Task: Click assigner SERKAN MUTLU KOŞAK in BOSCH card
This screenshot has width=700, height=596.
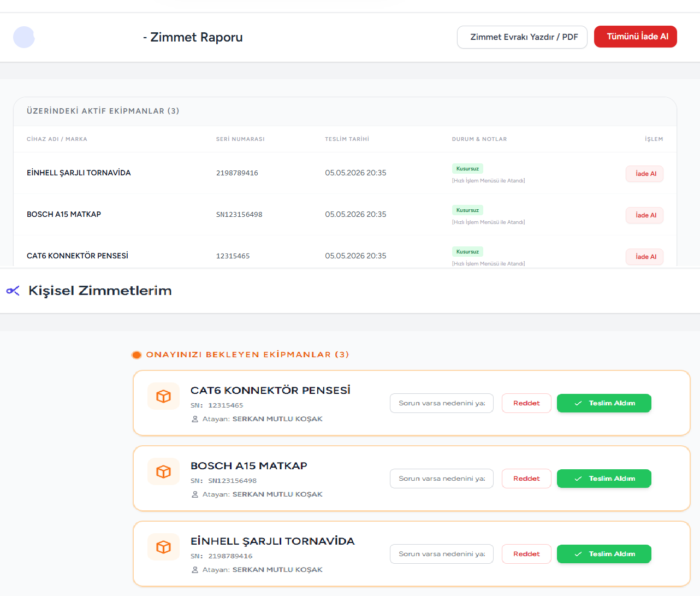Action: pos(277,494)
